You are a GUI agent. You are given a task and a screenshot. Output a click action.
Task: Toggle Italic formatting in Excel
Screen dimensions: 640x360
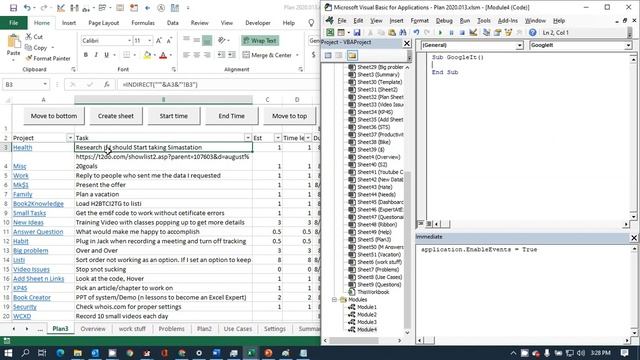(96, 55)
